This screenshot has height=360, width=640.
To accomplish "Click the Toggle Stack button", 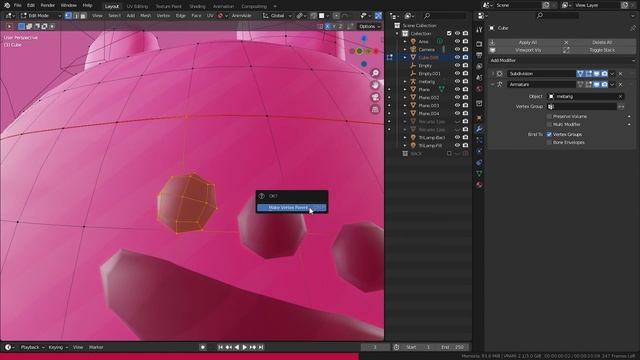I will tap(598, 50).
